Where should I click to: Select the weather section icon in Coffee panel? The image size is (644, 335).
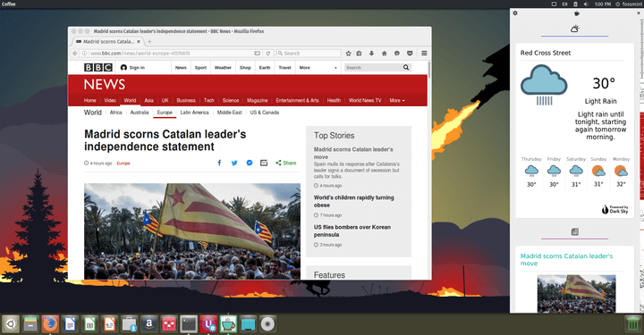click(x=574, y=29)
